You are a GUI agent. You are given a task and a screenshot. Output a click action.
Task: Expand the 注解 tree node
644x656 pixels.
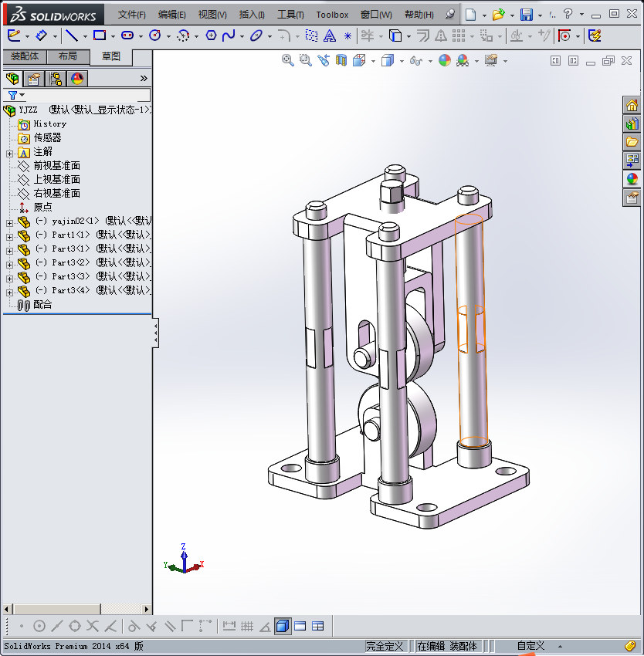(x=9, y=154)
